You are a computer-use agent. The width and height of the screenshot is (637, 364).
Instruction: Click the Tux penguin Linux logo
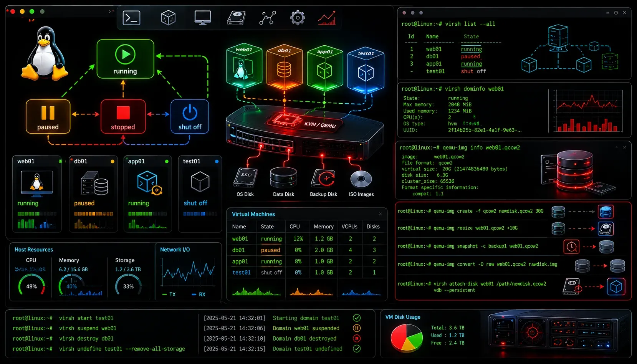pyautogui.click(x=45, y=53)
